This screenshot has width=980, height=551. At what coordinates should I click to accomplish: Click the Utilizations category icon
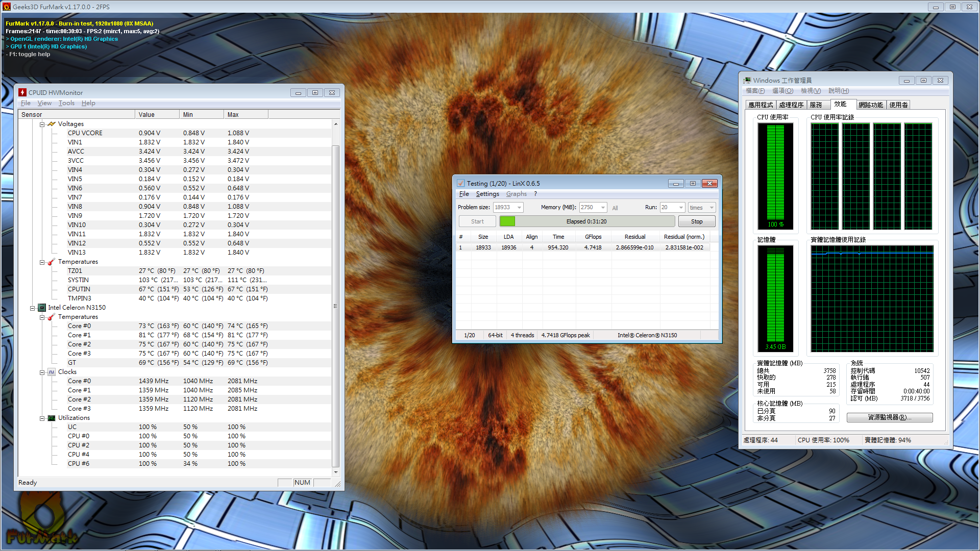click(x=52, y=418)
